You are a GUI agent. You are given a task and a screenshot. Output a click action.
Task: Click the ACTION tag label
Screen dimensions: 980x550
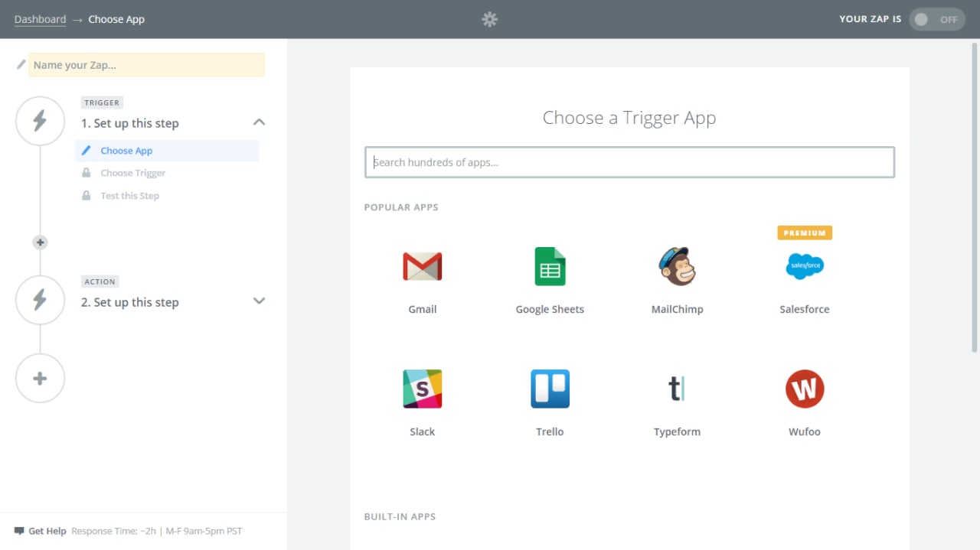click(100, 282)
